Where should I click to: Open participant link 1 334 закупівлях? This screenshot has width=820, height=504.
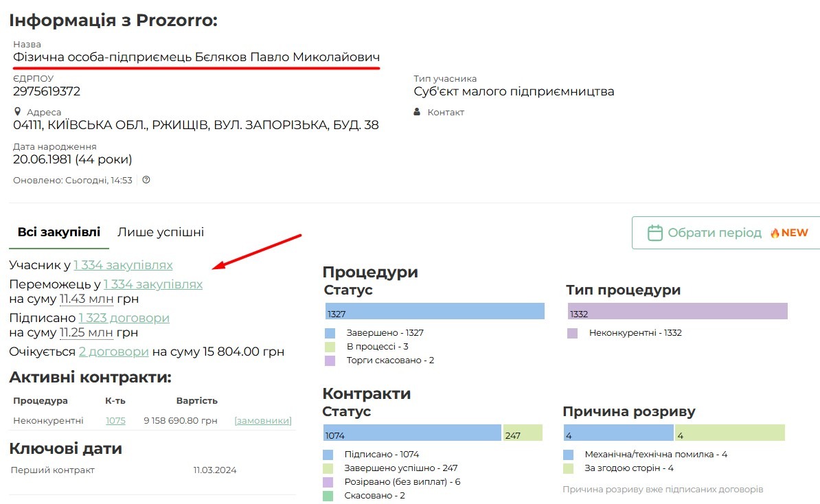coord(123,265)
